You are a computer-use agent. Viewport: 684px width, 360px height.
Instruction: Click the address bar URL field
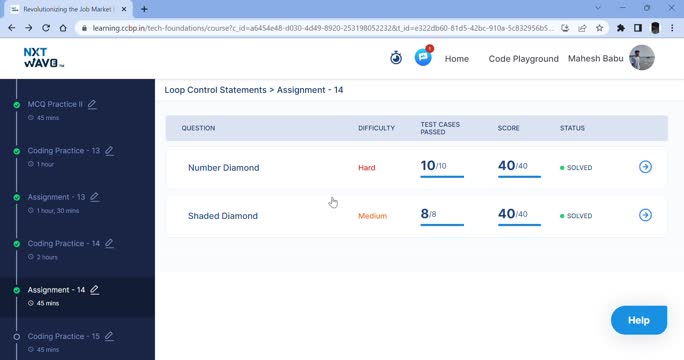tap(323, 28)
